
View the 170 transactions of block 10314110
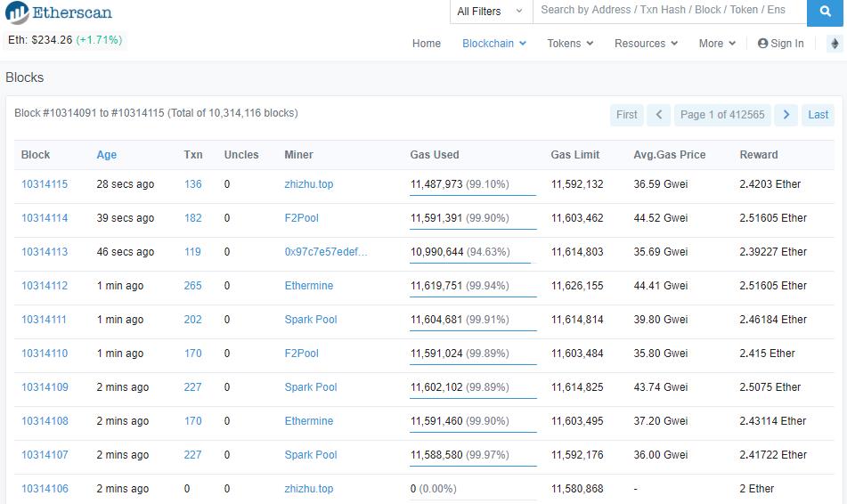(193, 354)
